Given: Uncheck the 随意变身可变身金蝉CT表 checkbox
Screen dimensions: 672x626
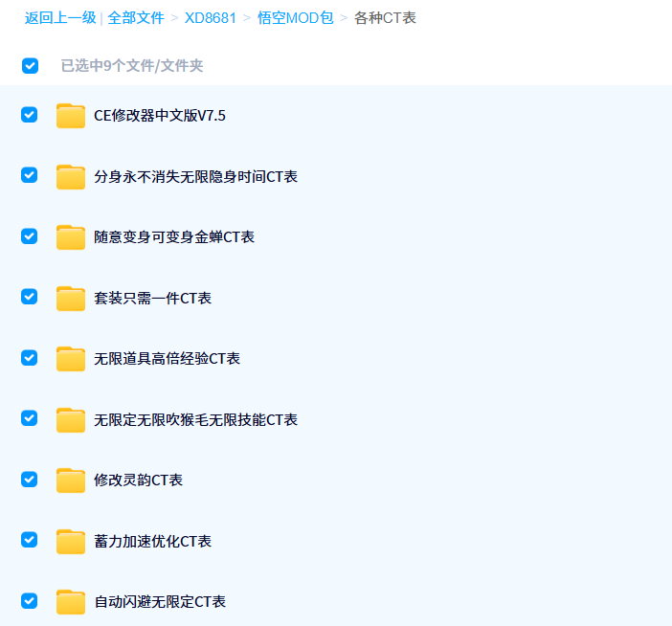Looking at the screenshot, I should coord(29,236).
